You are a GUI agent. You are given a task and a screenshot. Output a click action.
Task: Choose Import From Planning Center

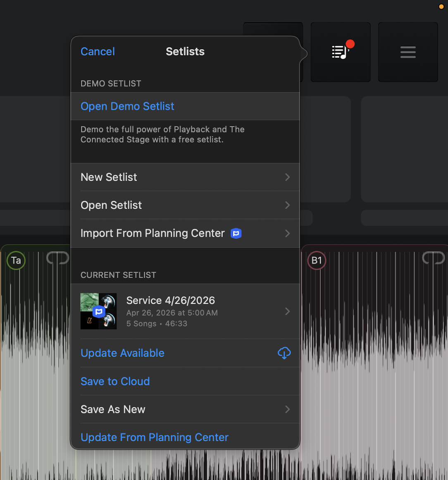click(x=185, y=233)
